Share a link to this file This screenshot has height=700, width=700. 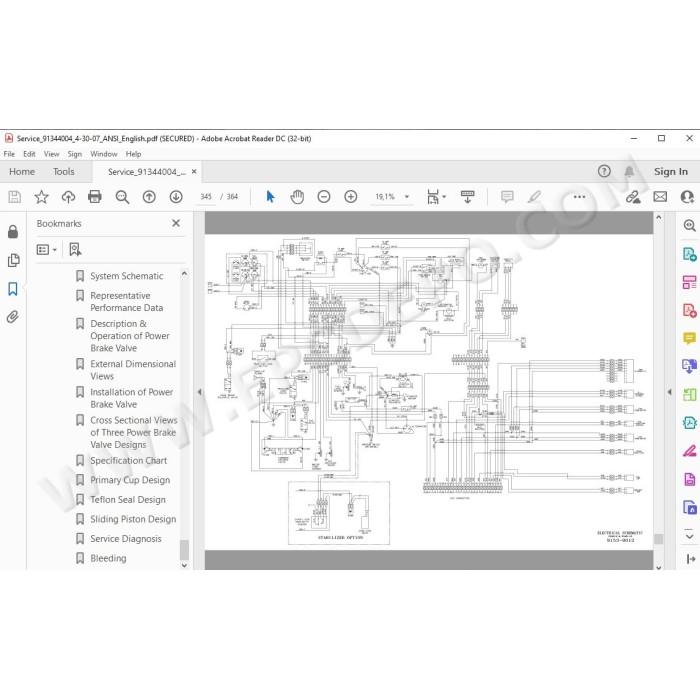pyautogui.click(x=633, y=197)
